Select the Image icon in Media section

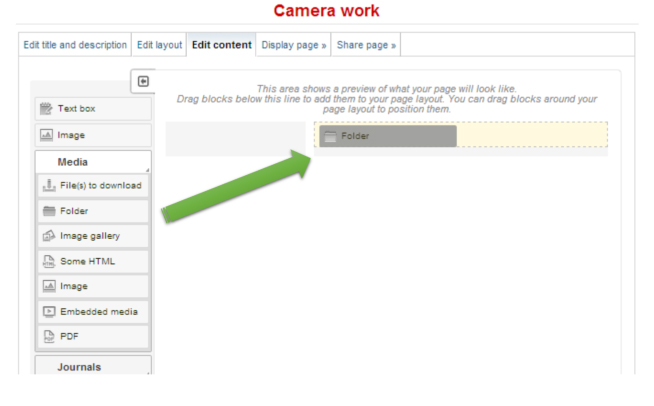47,286
